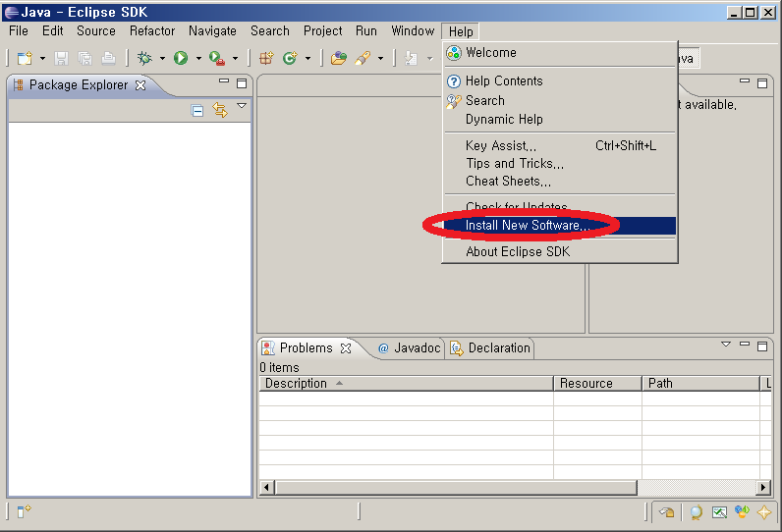
Task: Expand the Run dropdown arrow
Action: [x=198, y=58]
